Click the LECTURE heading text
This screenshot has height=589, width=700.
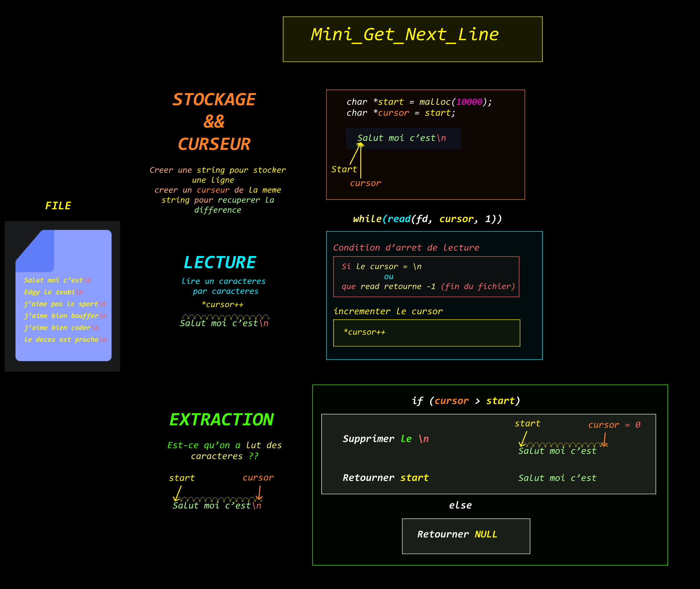tap(220, 262)
